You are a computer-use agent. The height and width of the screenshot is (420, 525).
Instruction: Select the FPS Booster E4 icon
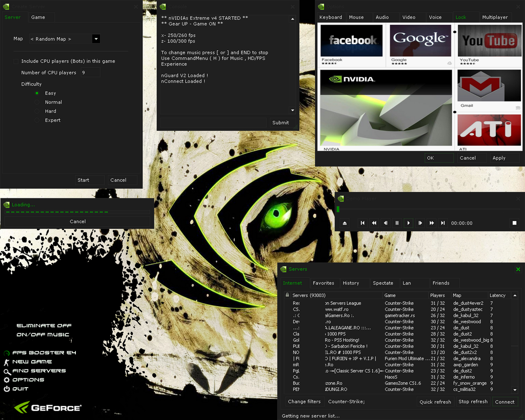[x=6, y=353]
